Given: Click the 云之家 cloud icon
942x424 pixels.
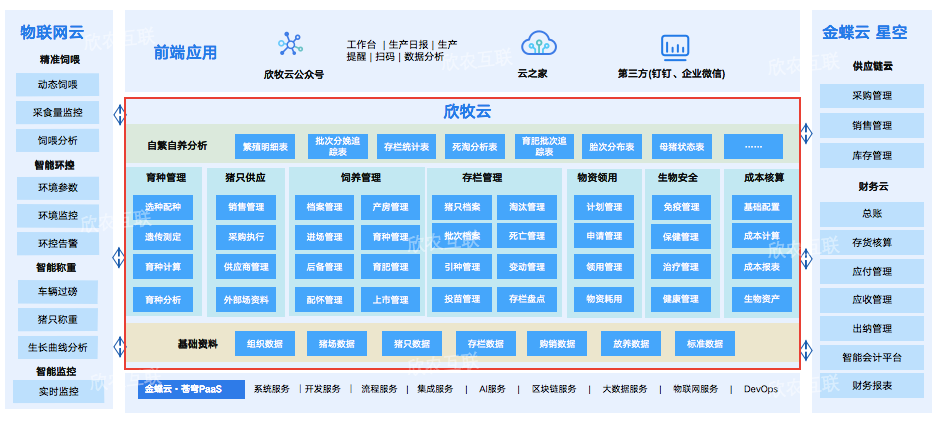Looking at the screenshot, I should tap(538, 44).
